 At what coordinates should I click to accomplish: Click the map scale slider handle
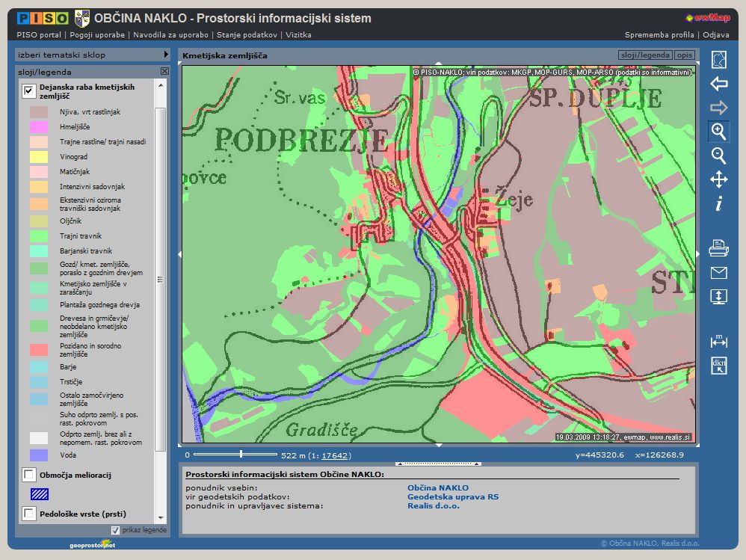241,454
